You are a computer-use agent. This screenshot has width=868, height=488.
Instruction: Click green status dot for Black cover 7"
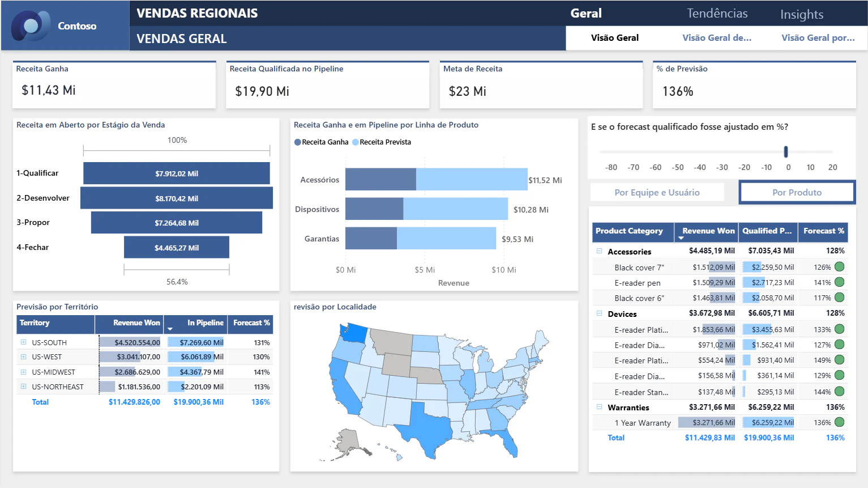tap(840, 267)
